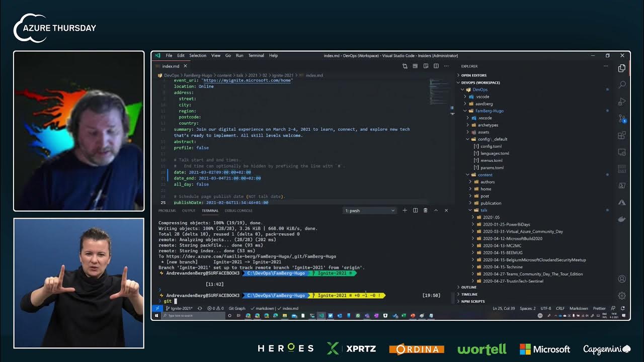The width and height of the screenshot is (644, 362).
Task: Open languages.toml in the explorer
Action: click(x=495, y=153)
